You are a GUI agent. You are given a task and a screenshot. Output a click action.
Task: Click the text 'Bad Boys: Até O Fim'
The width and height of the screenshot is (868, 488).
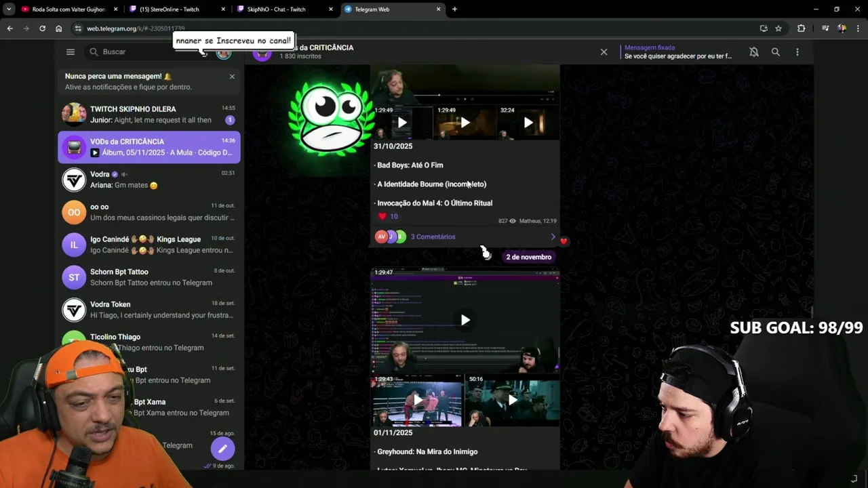coord(410,165)
